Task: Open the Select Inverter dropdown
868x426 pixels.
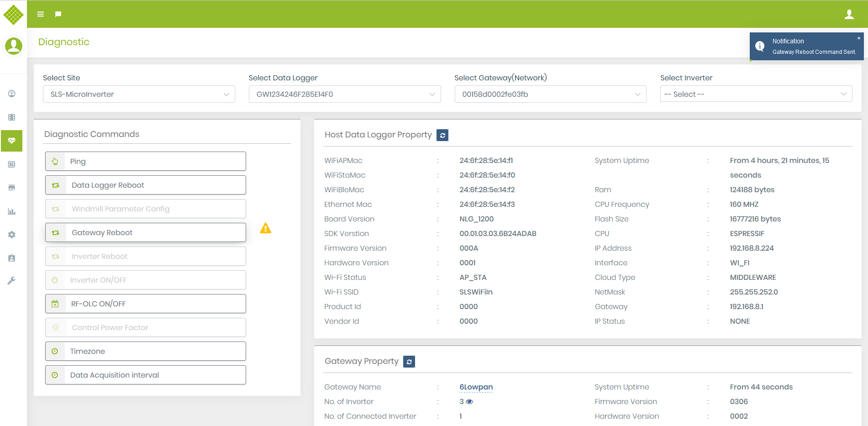Action: (x=756, y=94)
